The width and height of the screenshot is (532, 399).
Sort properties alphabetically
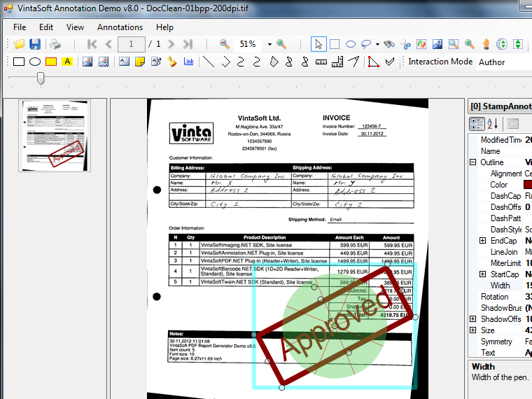[492, 124]
